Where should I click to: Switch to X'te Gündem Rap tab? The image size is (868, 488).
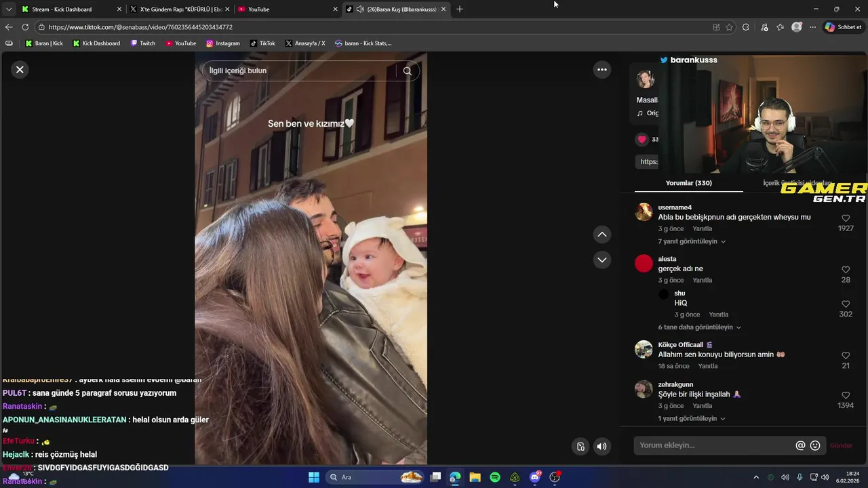[x=180, y=9]
